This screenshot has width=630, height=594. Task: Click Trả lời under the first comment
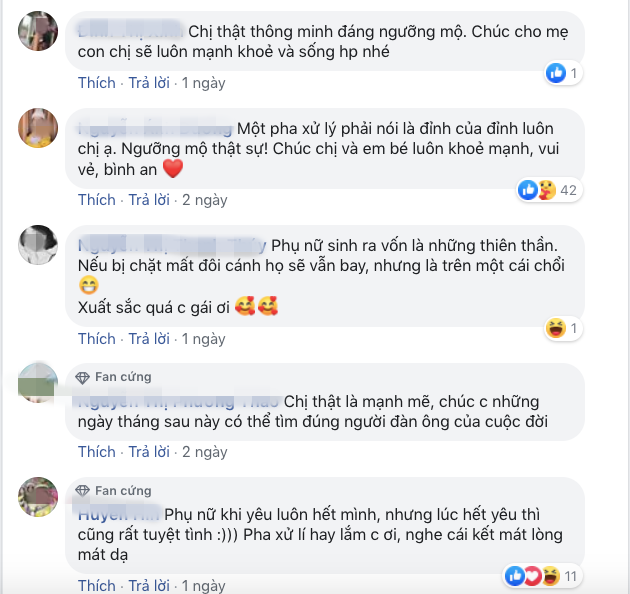[x=149, y=83]
